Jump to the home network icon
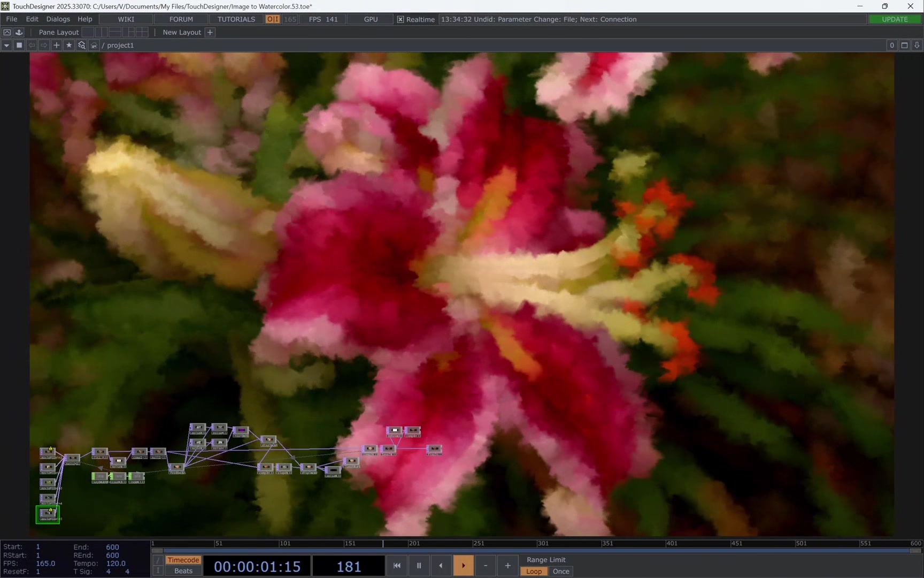This screenshot has height=578, width=924. (x=94, y=45)
